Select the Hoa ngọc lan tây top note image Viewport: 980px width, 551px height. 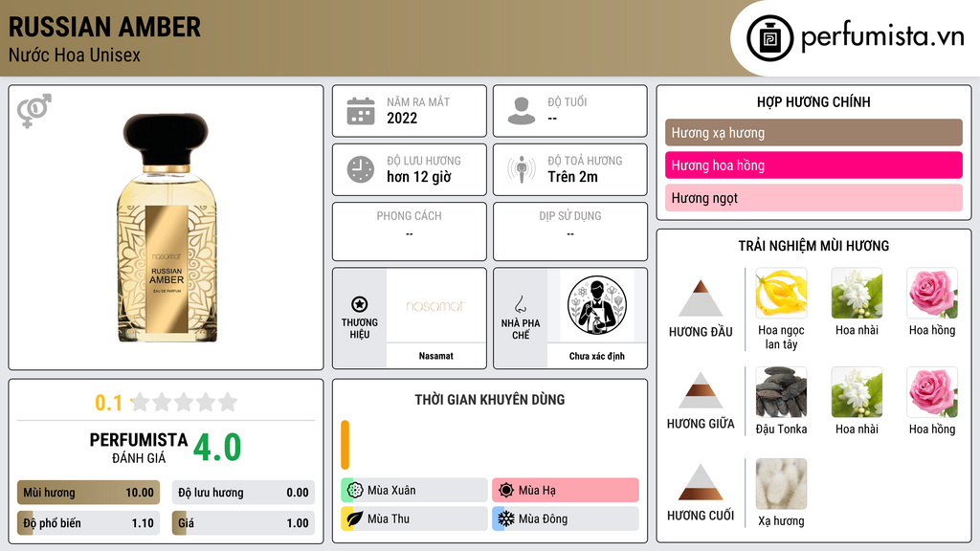781,293
